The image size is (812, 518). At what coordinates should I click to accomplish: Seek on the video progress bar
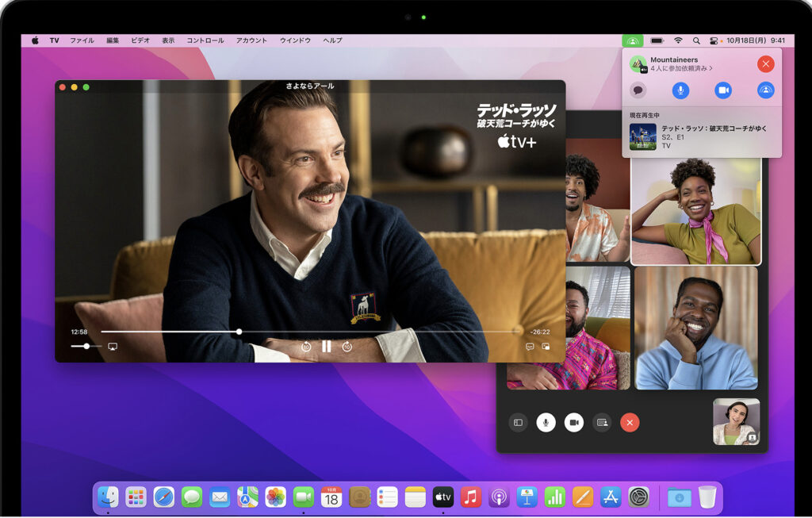[x=311, y=332]
